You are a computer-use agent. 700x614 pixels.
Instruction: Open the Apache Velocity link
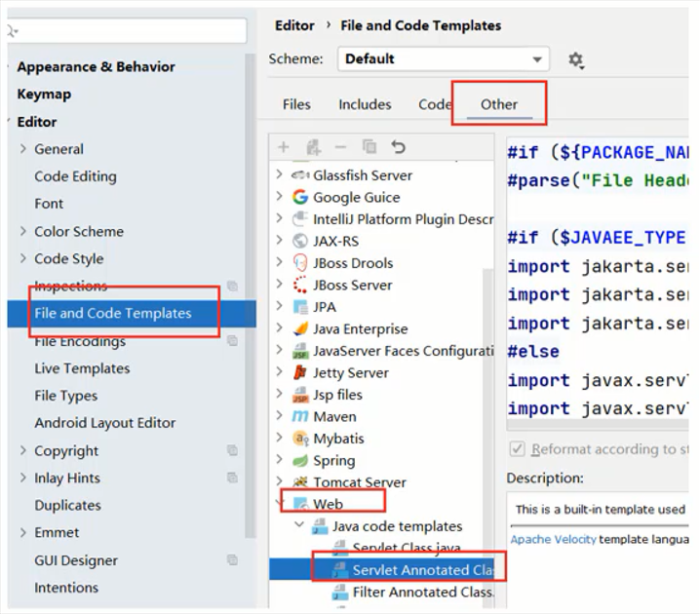pyautogui.click(x=553, y=539)
